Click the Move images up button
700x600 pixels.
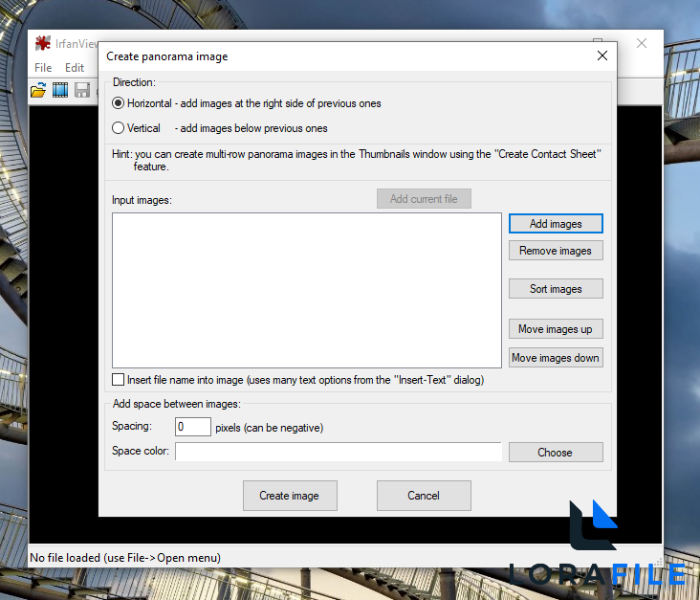coord(556,329)
